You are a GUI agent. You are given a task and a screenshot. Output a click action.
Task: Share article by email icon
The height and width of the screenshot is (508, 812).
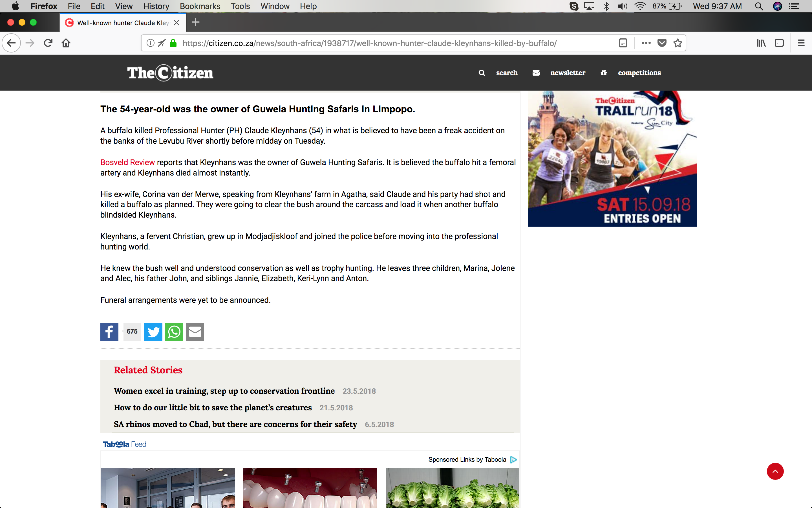[x=195, y=332]
